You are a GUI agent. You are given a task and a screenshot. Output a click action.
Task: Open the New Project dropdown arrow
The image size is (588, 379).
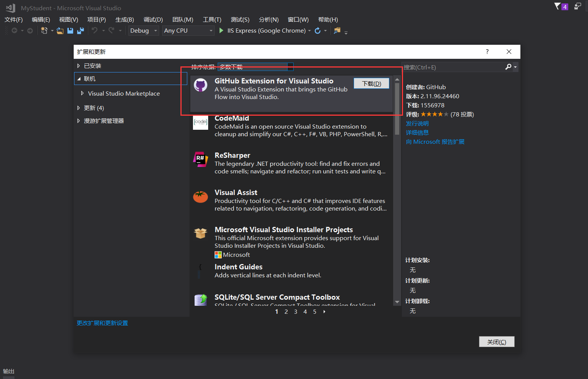(x=52, y=31)
